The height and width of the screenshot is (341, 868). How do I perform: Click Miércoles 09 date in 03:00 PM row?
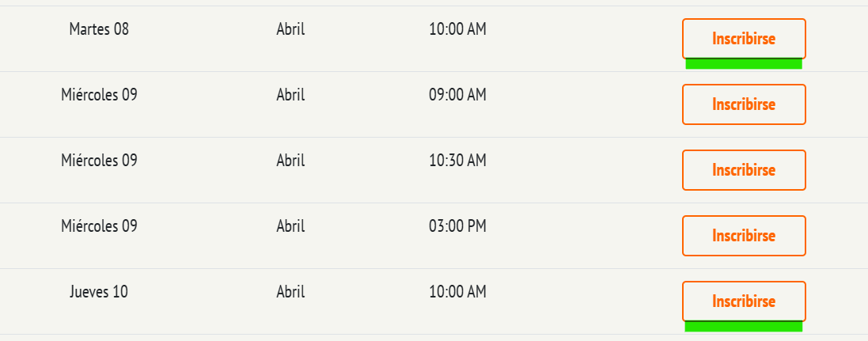(x=99, y=225)
